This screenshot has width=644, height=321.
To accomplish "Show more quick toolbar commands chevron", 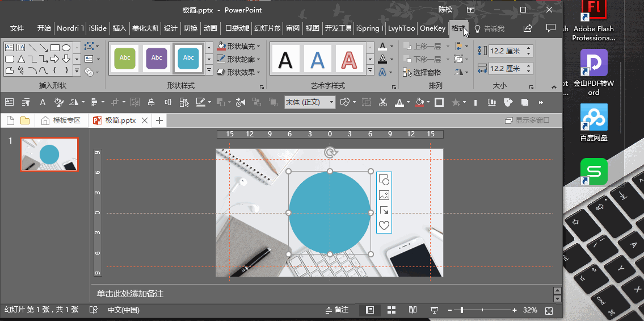I will [541, 102].
